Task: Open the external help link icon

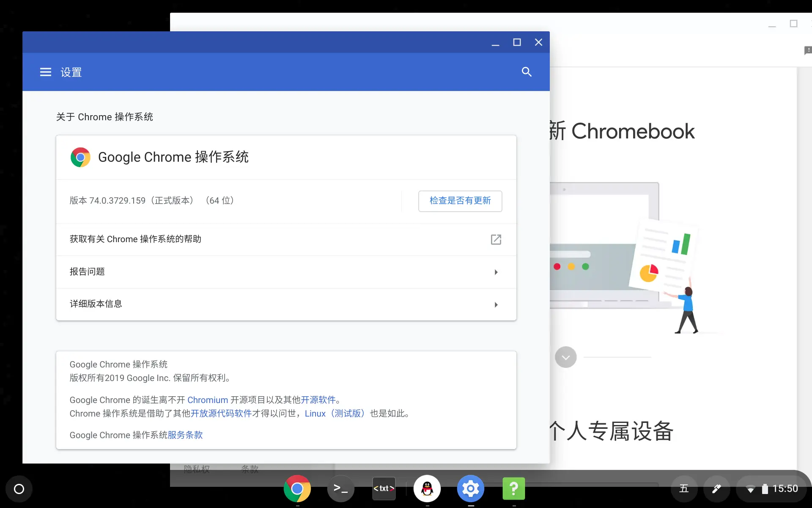Action: point(496,240)
